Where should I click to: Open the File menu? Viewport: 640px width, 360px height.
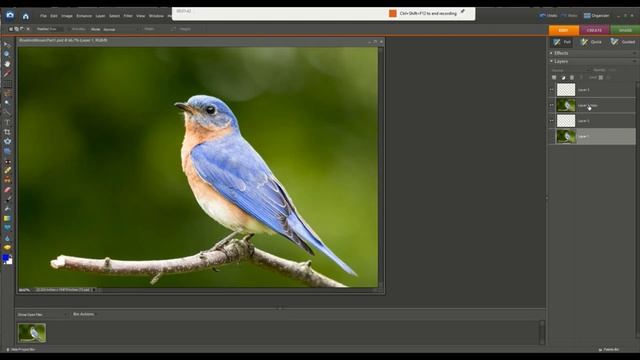point(43,16)
